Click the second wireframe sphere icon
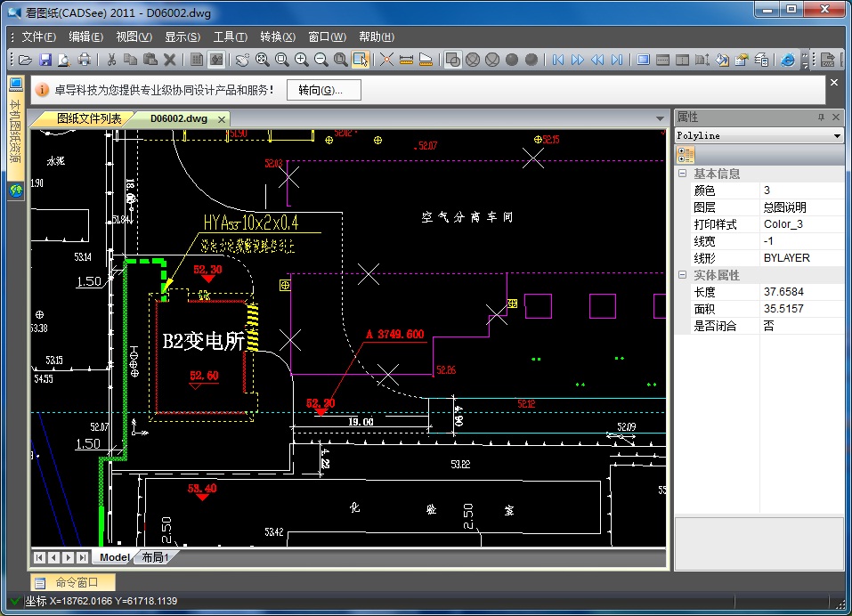This screenshot has height=616, width=852. point(492,60)
